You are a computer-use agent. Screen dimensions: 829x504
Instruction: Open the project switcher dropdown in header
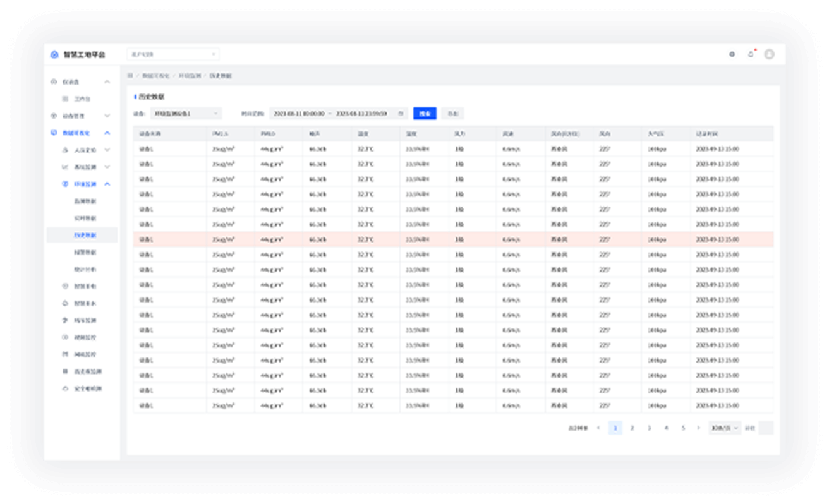[173, 54]
